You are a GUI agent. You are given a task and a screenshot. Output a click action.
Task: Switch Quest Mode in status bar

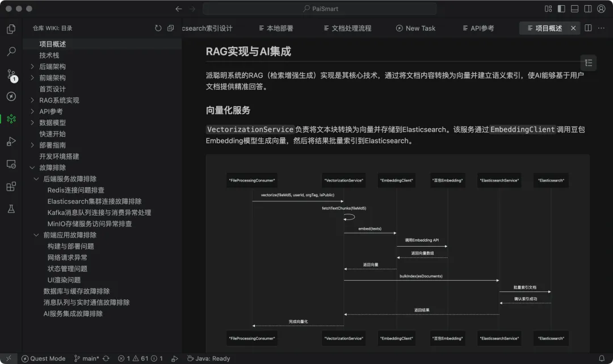coord(43,358)
